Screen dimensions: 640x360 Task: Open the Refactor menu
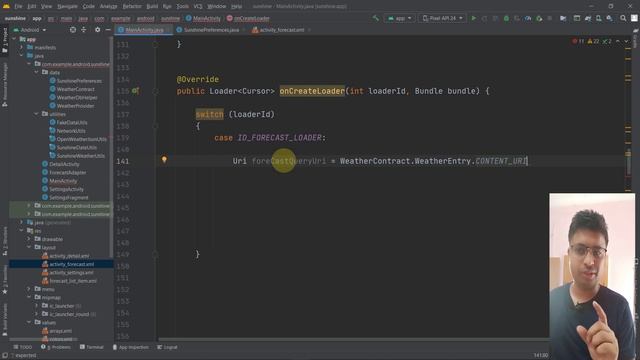click(132, 7)
